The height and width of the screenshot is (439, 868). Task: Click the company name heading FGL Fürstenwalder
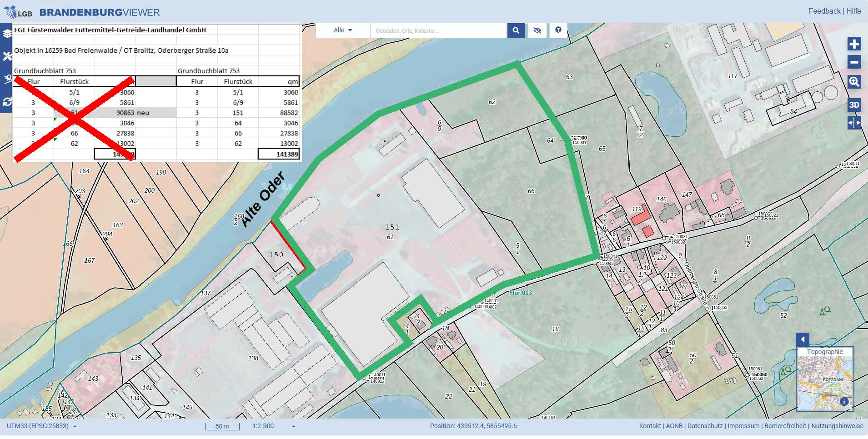pyautogui.click(x=110, y=30)
